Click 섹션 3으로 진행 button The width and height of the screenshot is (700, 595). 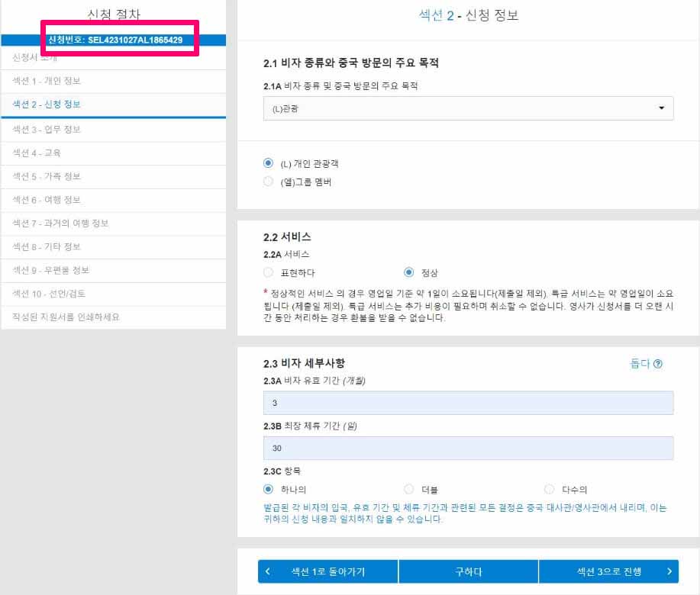608,571
